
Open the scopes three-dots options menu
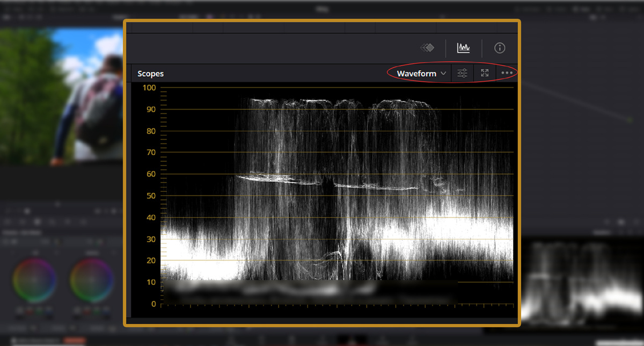(x=507, y=73)
